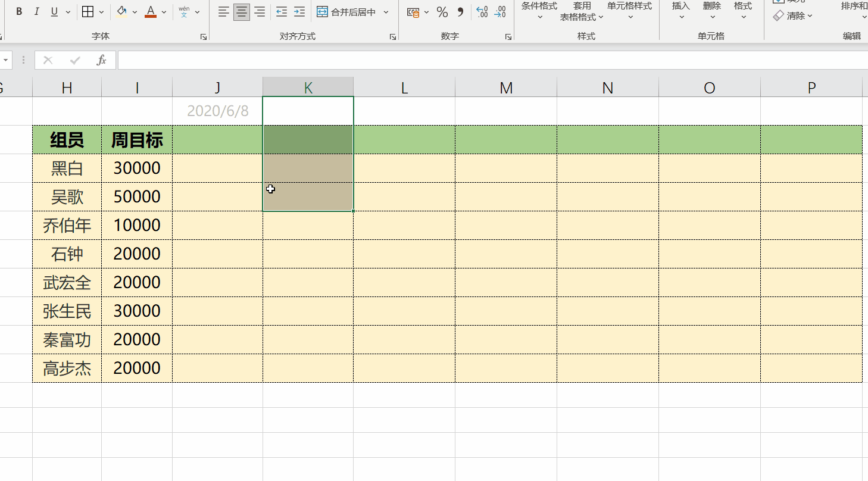Select 黑白's 30000 target cell

pyautogui.click(x=137, y=168)
